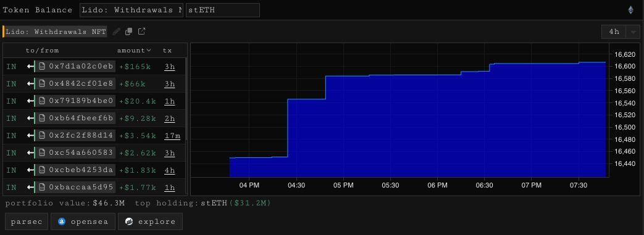The width and height of the screenshot is (644, 235).
Task: Click inbound arrow on the +$9.28k row
Action: 30,118
